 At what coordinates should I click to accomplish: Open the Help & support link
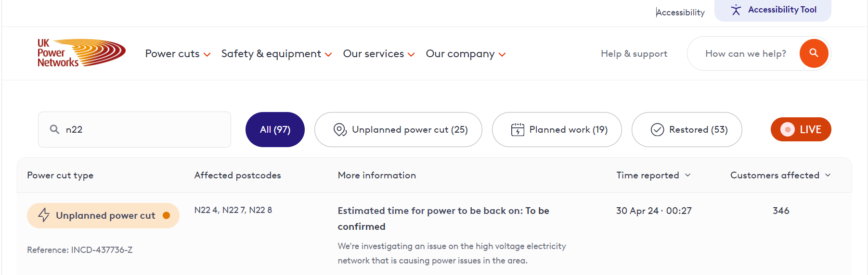pyautogui.click(x=634, y=54)
